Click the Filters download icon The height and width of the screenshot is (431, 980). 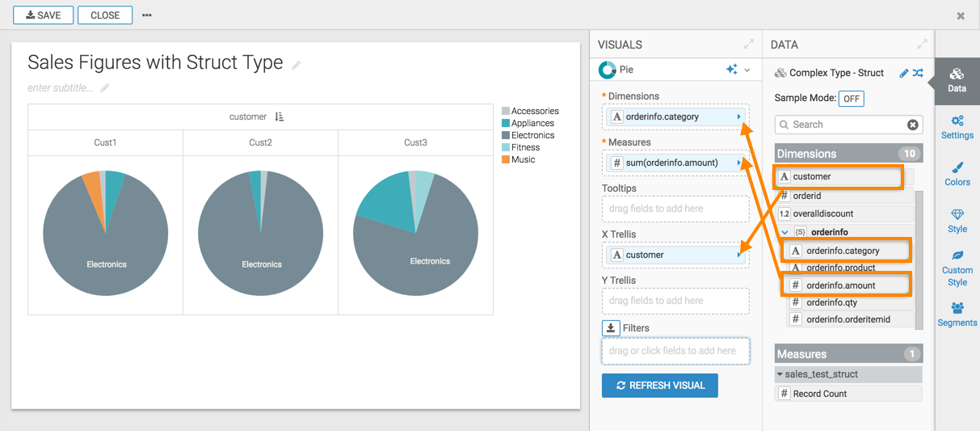[611, 327]
